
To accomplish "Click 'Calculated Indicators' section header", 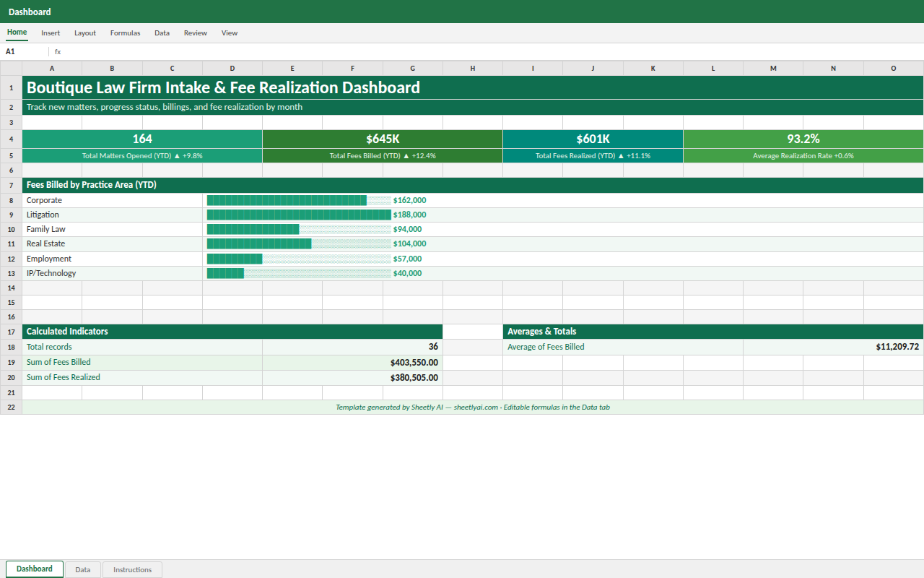I will [232, 332].
